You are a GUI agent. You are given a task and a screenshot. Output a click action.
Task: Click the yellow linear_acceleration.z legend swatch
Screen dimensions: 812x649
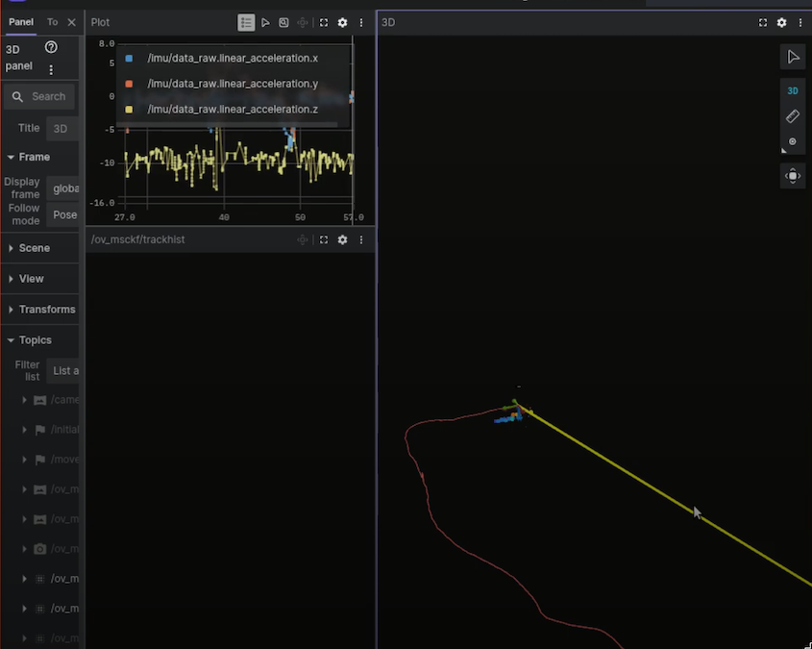coord(129,110)
